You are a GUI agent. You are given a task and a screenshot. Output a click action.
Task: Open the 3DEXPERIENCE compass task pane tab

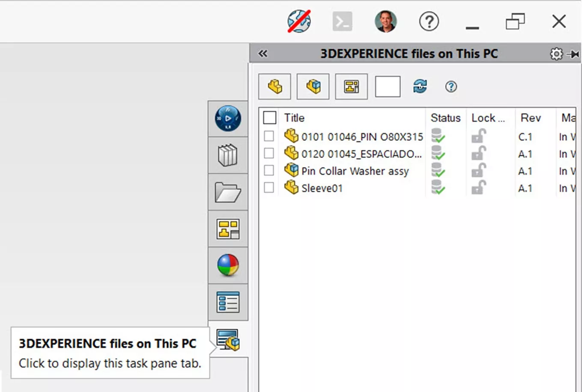coord(228,119)
